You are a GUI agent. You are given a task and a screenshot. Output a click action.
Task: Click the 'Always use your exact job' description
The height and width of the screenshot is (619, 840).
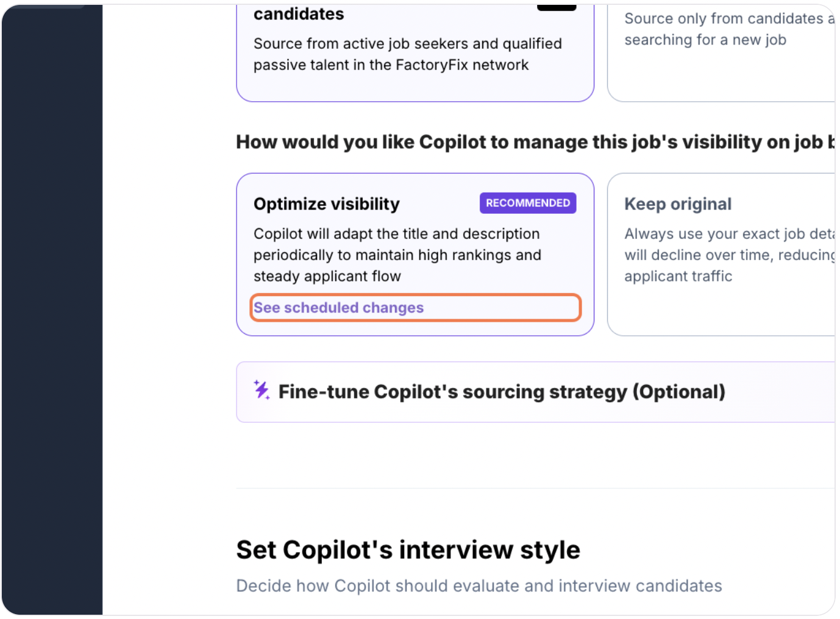(729, 255)
